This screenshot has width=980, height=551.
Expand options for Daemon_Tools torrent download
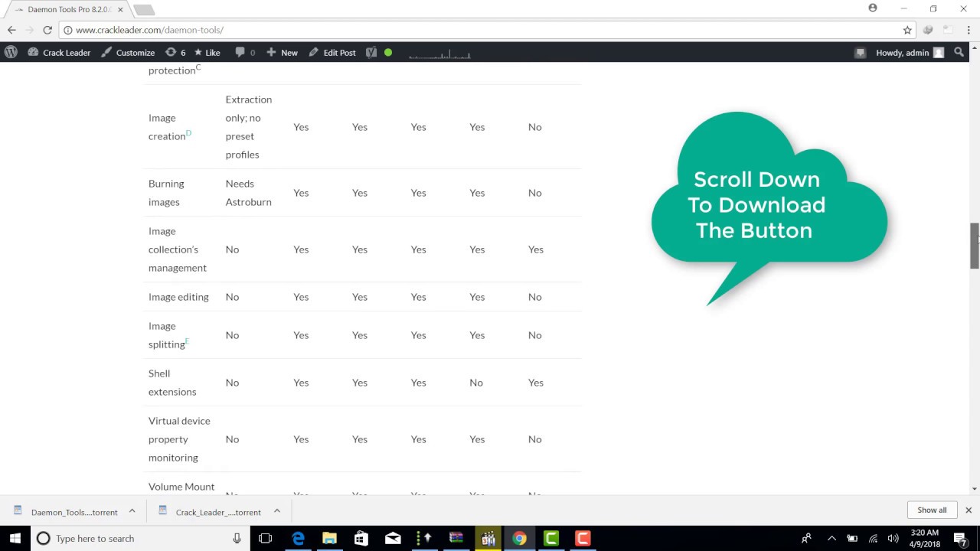[132, 511]
